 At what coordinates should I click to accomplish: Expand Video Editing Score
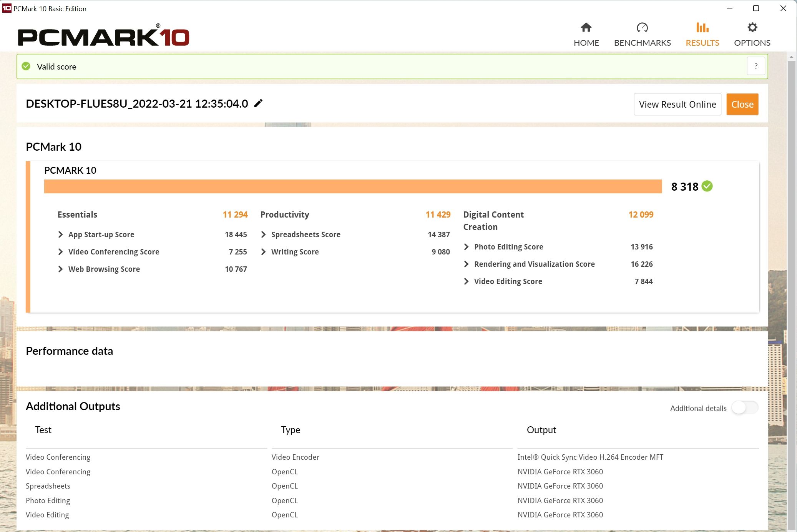click(466, 281)
